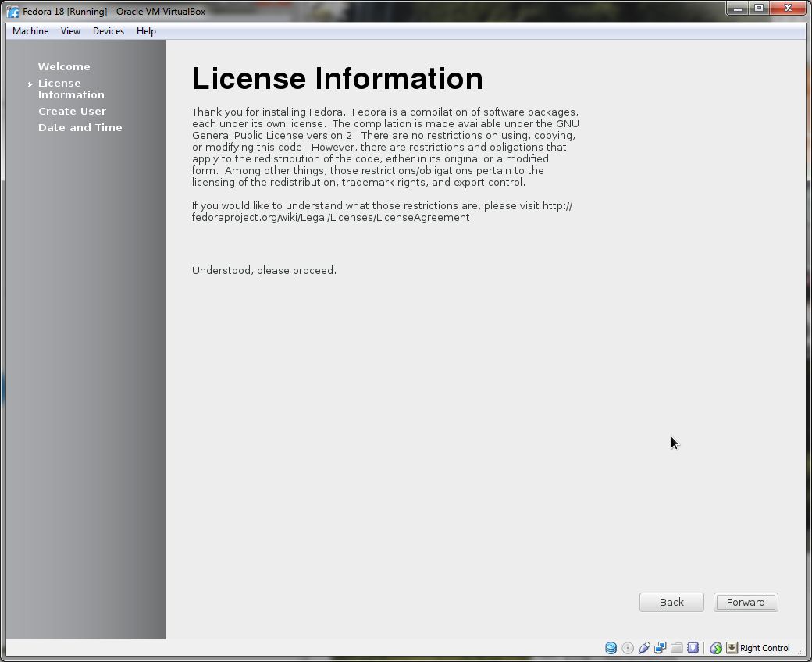Click the keyboard capture arrow icon
Screen dimensions: 812x662
tap(732, 648)
